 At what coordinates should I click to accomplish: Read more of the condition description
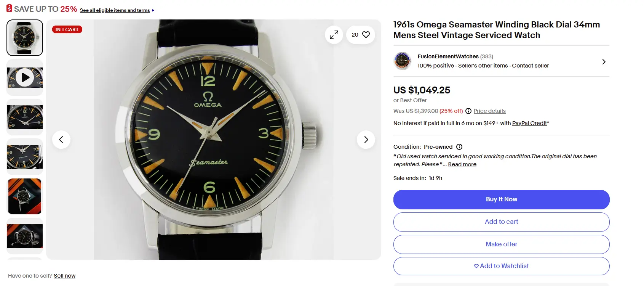point(462,164)
